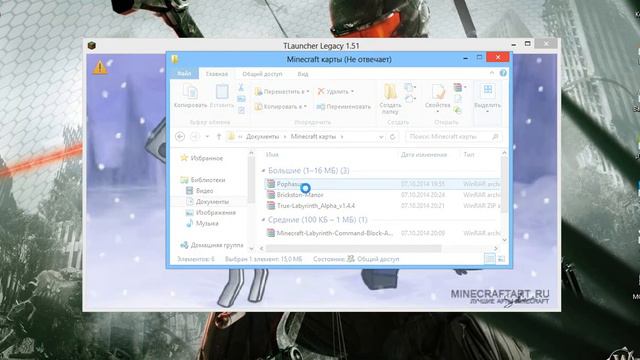This screenshot has height=360, width=640.
Task: Open Свойства (Properties) in the ribbon
Action: (438, 92)
